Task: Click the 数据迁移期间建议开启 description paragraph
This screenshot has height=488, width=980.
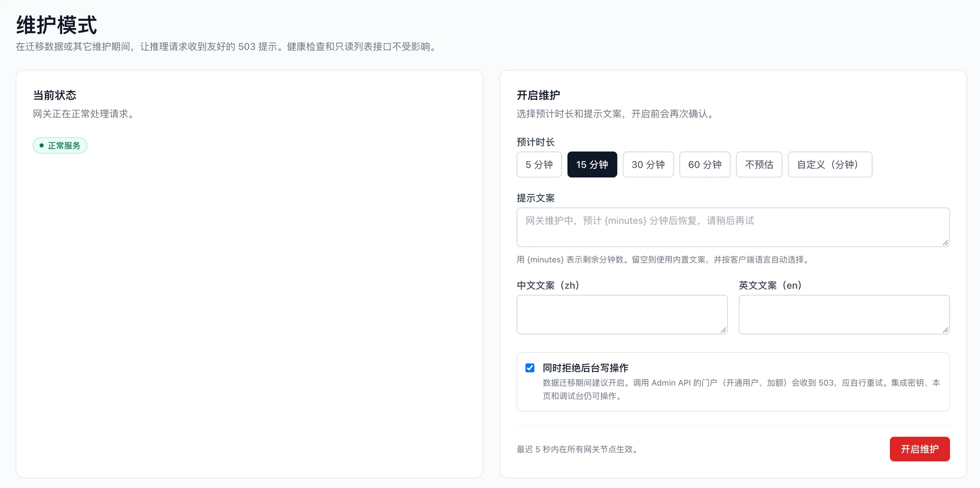Action: coord(741,389)
